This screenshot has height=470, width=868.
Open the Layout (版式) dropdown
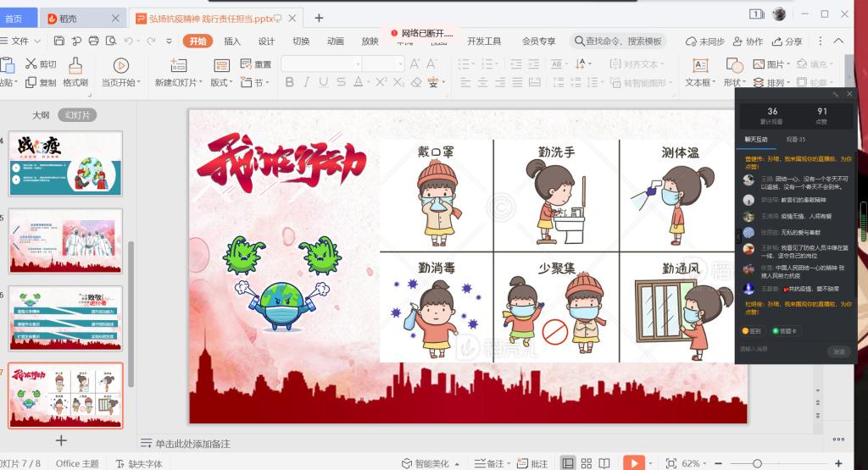tap(221, 82)
